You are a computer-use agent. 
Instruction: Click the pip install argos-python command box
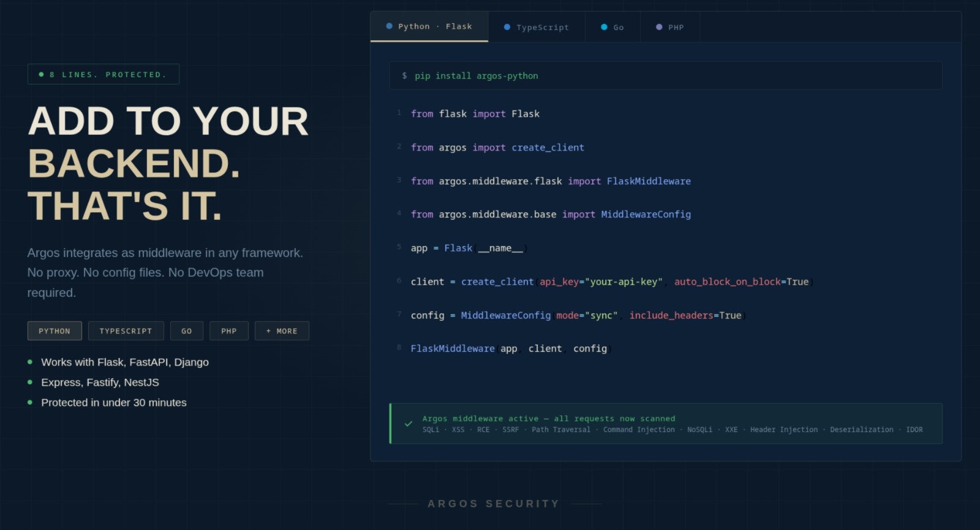(666, 76)
